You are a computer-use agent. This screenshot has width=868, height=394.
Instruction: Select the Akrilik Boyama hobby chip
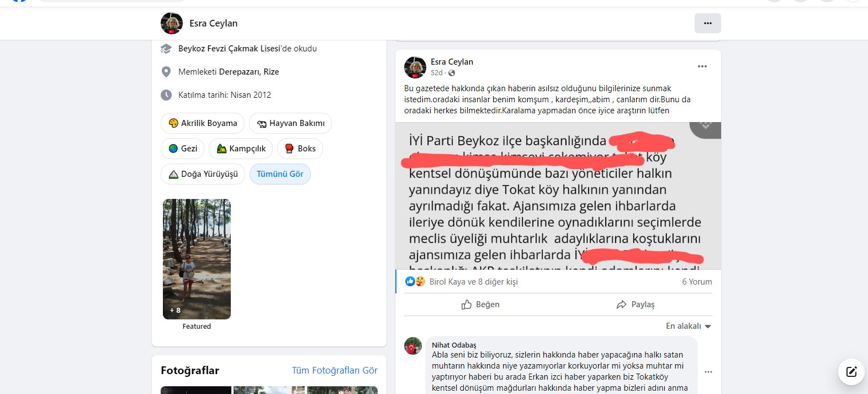point(203,123)
